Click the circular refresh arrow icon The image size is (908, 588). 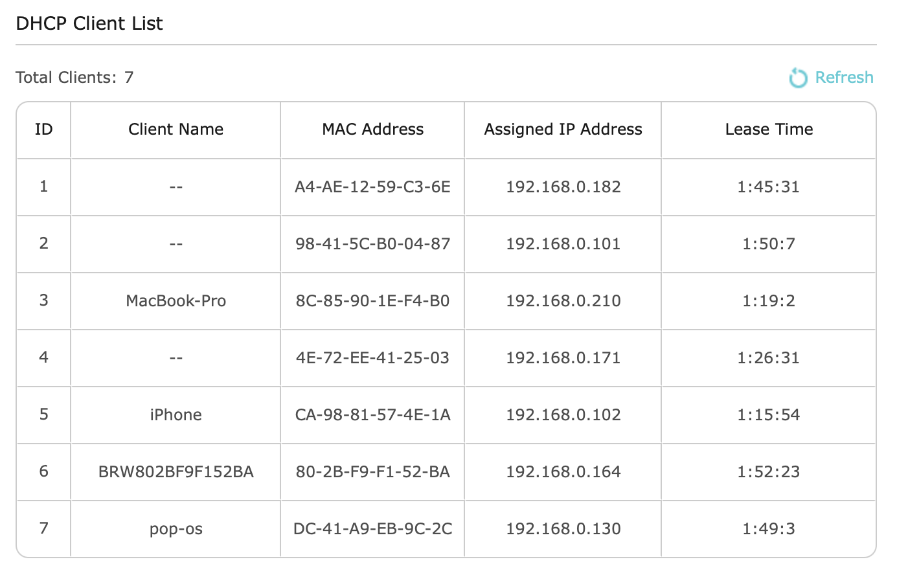coord(798,78)
